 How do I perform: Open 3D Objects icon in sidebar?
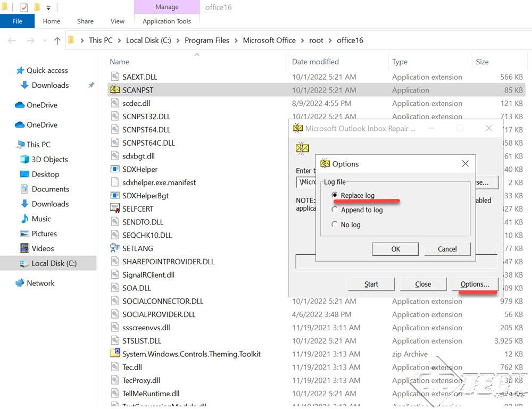tap(25, 160)
